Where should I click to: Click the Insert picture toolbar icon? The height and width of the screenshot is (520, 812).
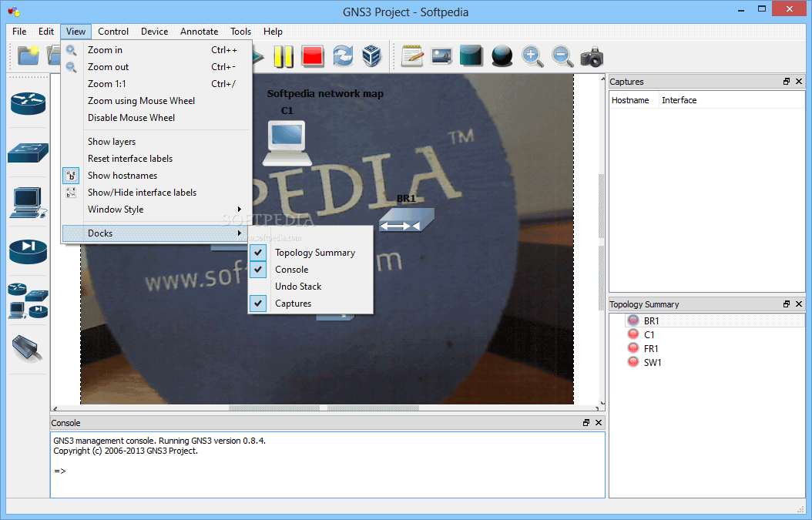(441, 56)
